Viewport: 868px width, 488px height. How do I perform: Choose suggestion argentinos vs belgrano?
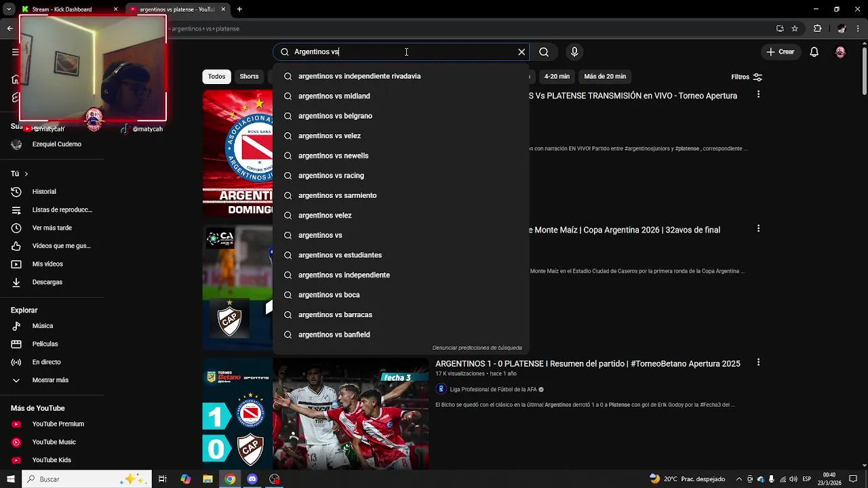click(401, 116)
